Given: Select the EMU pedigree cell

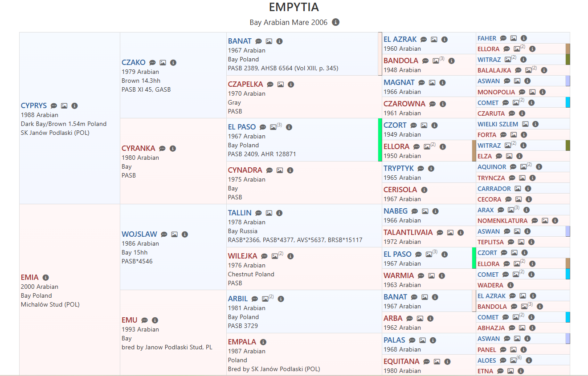Looking at the screenshot, I should (130, 320).
